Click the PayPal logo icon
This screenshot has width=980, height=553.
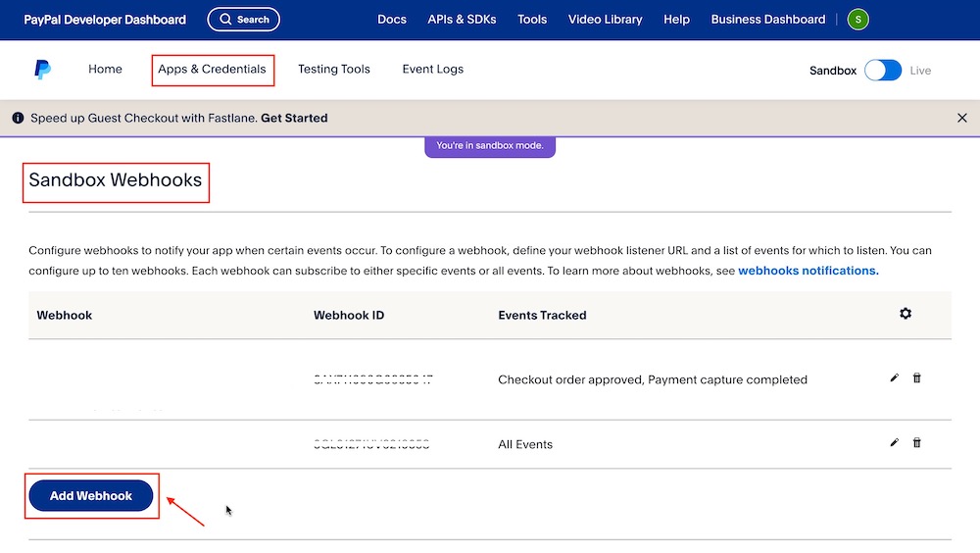click(42, 70)
